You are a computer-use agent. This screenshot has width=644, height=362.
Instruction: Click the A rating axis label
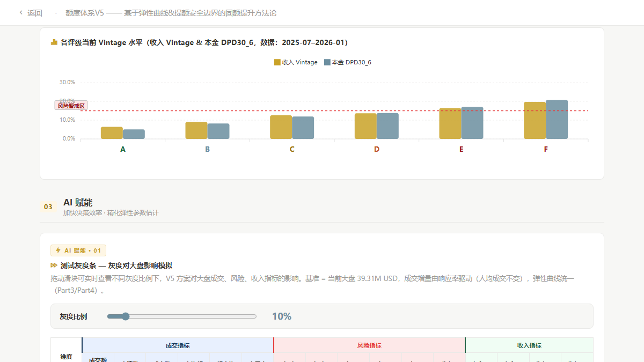tap(123, 149)
